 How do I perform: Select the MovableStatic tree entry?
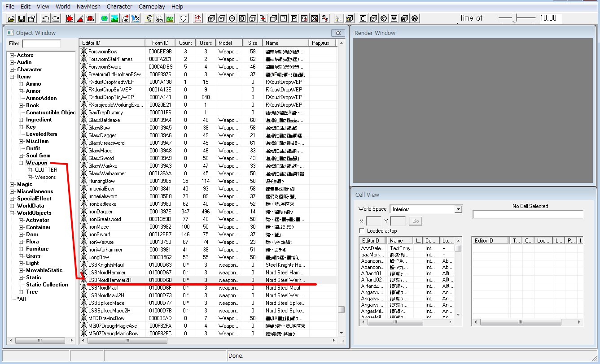point(44,270)
